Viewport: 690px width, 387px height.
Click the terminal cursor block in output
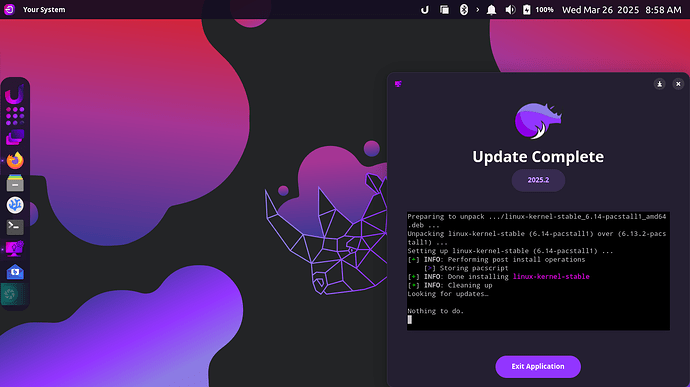pos(410,320)
